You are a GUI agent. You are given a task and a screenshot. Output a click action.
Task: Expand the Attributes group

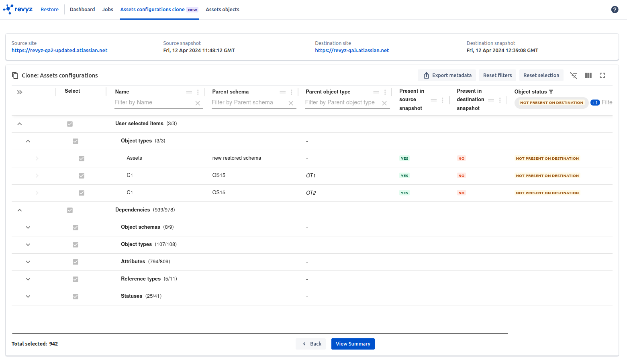pos(28,262)
